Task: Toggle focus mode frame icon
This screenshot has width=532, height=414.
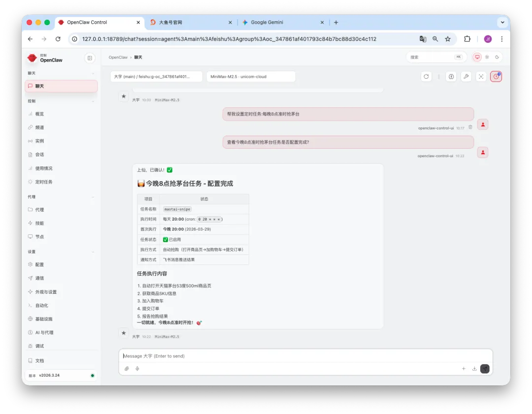Action: pos(481,77)
